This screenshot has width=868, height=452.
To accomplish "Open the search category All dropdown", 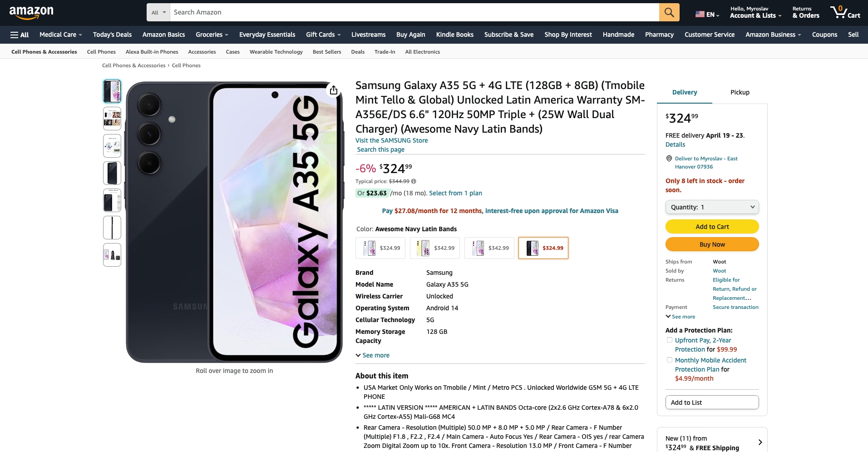I will (x=158, y=12).
